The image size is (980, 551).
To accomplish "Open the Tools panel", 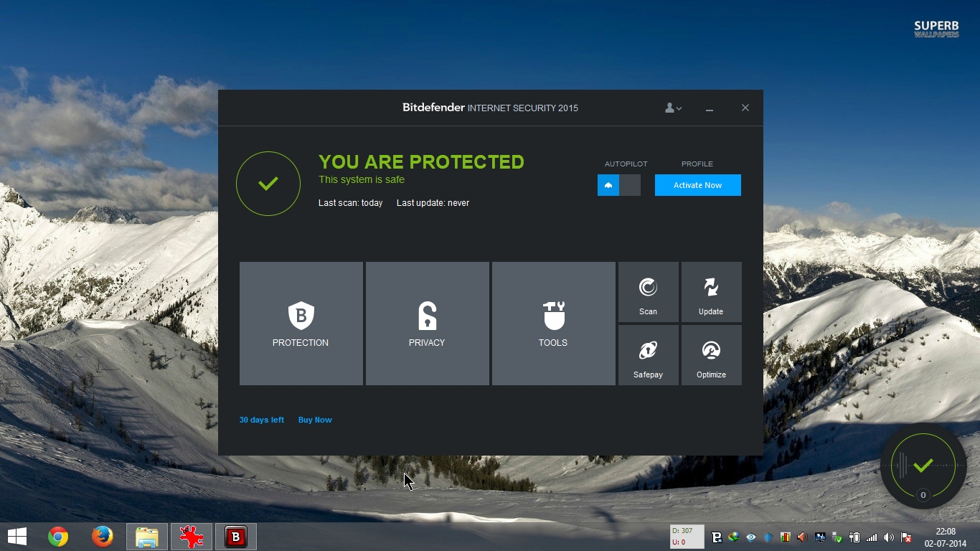I will [553, 323].
